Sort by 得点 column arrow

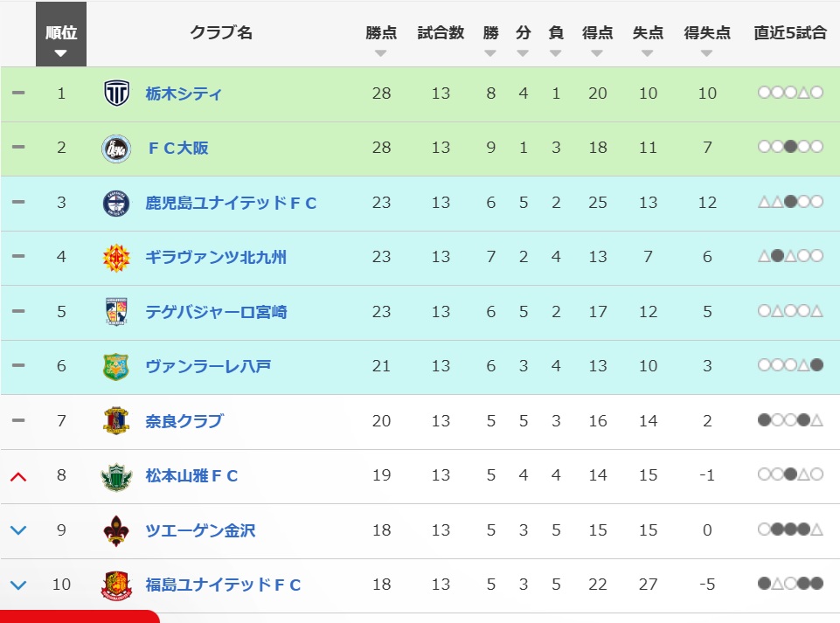point(597,53)
